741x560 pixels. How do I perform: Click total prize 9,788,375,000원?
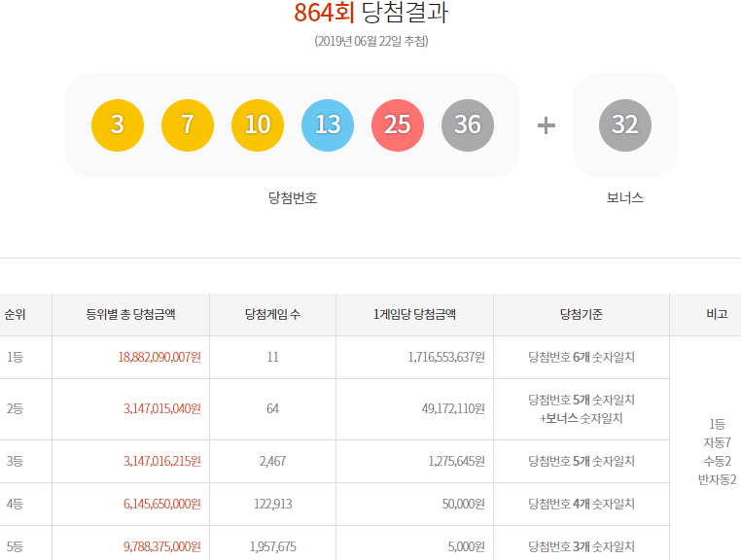(x=162, y=546)
